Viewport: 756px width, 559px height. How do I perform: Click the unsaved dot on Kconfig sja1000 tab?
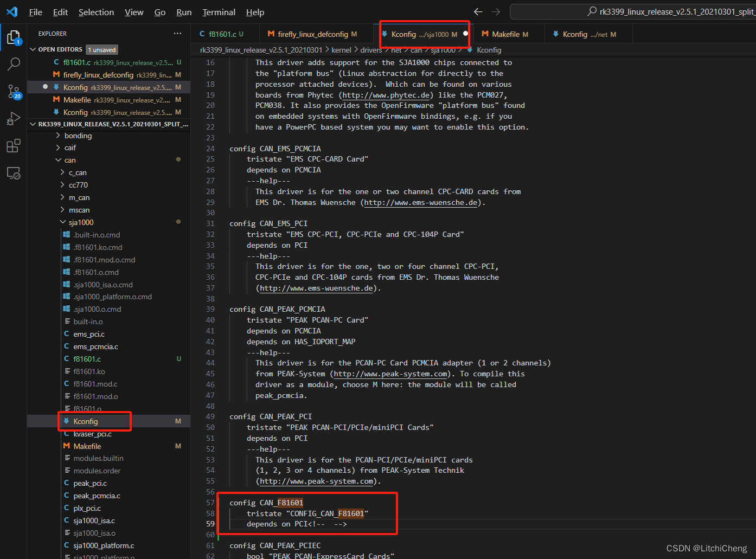[x=465, y=34]
